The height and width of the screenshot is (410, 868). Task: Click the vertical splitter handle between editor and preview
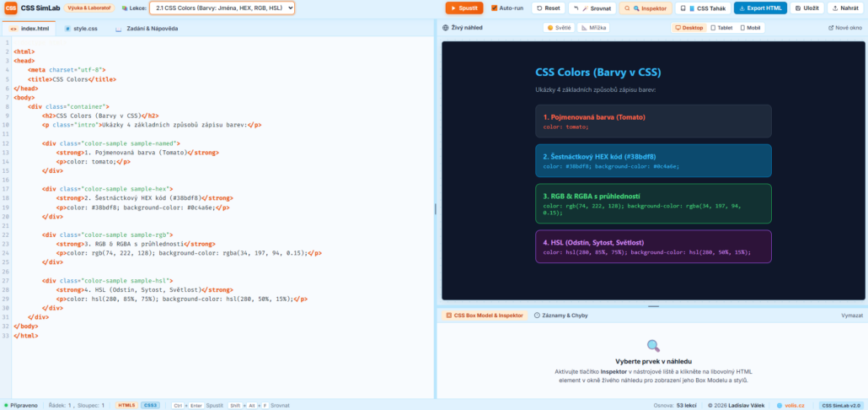(x=435, y=209)
